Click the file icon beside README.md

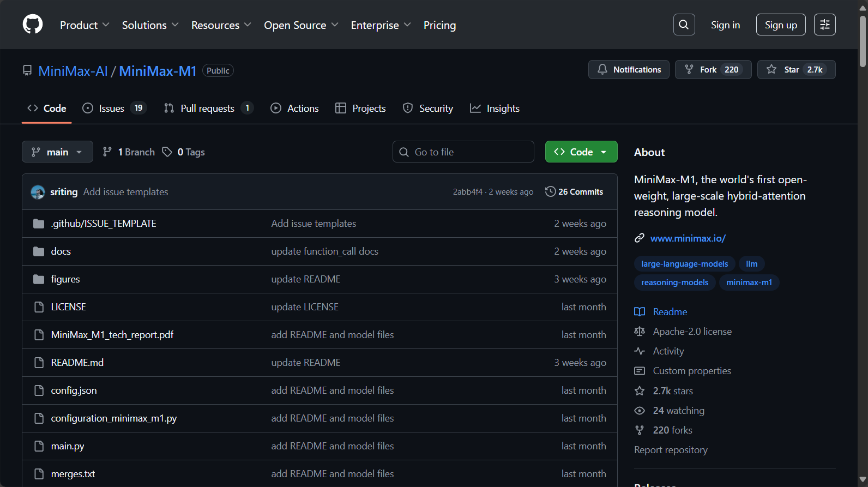(39, 363)
